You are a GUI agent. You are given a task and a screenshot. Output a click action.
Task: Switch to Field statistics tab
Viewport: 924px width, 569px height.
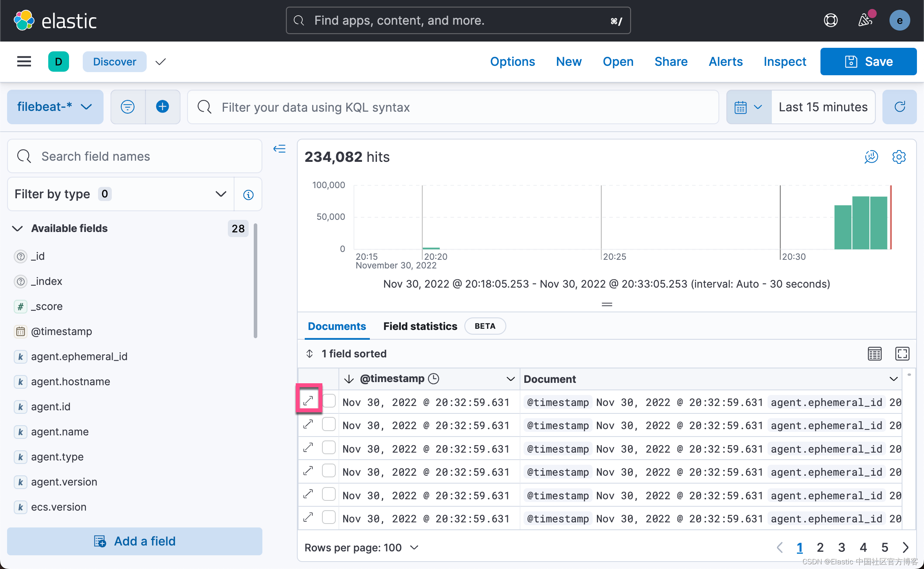tap(420, 326)
